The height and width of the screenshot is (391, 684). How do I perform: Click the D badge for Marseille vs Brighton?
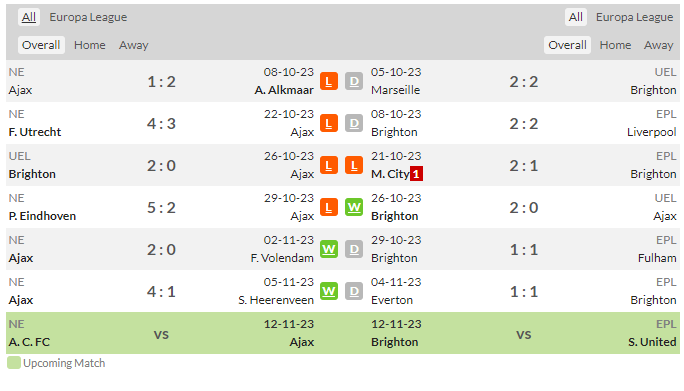tap(354, 81)
